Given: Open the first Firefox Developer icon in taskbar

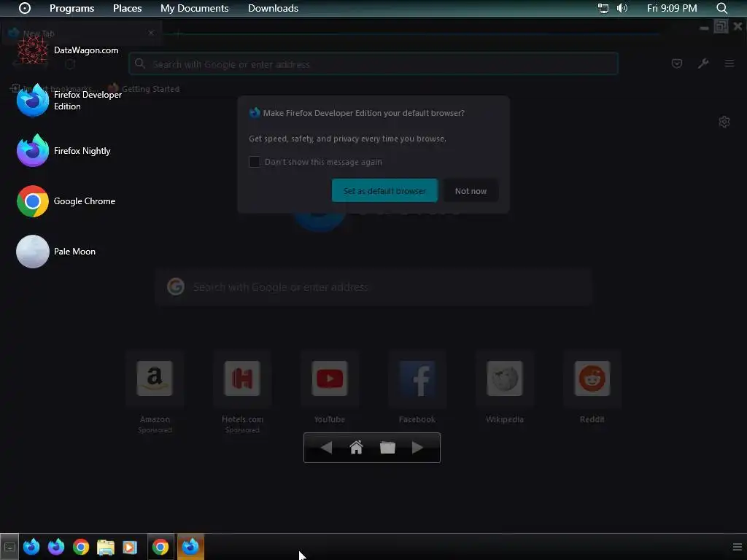Looking at the screenshot, I should [31, 547].
